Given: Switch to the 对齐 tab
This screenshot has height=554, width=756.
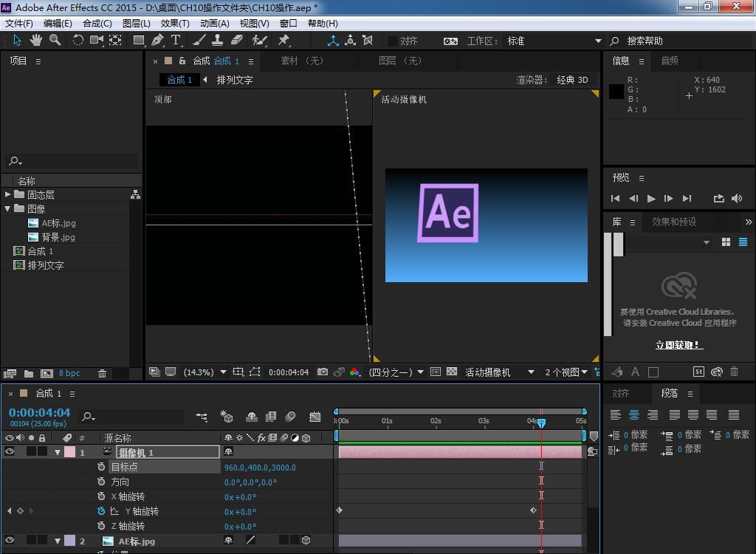Looking at the screenshot, I should [620, 393].
